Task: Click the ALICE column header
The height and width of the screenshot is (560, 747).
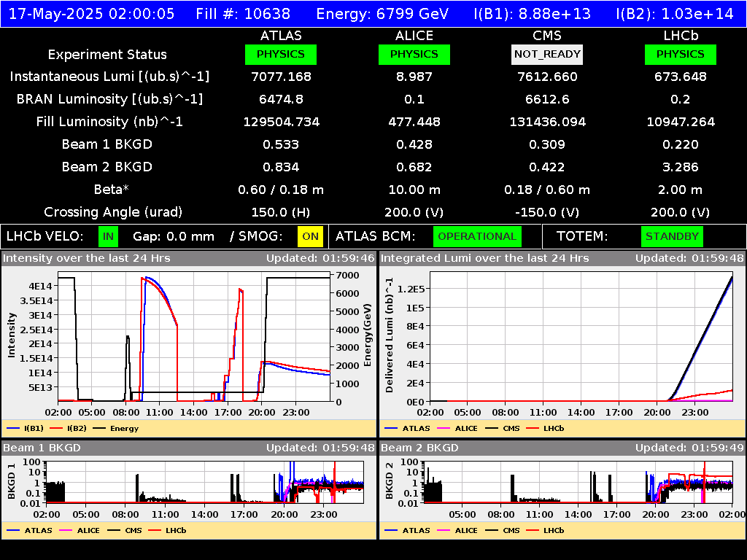Action: coord(414,36)
